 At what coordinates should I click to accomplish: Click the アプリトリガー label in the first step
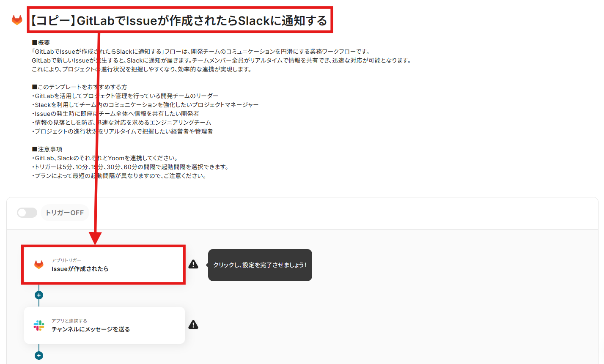click(66, 260)
